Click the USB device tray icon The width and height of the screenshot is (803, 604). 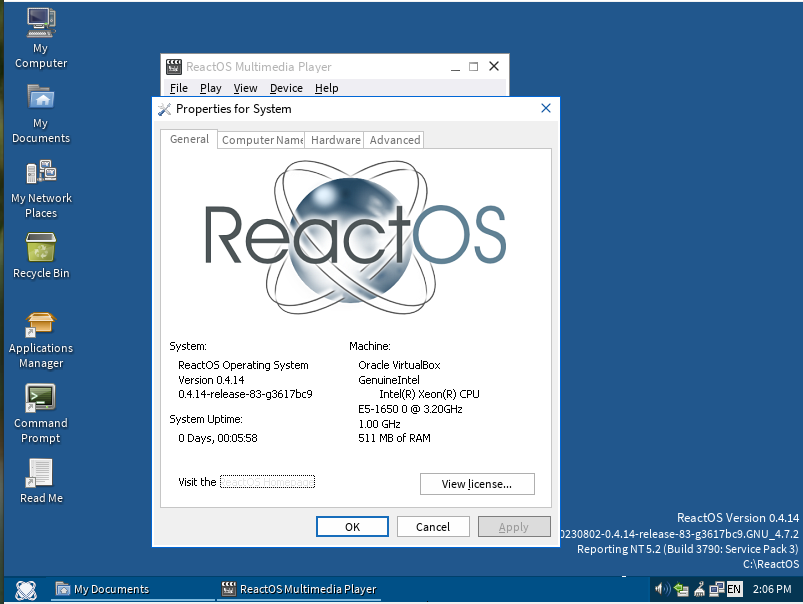[699, 589]
